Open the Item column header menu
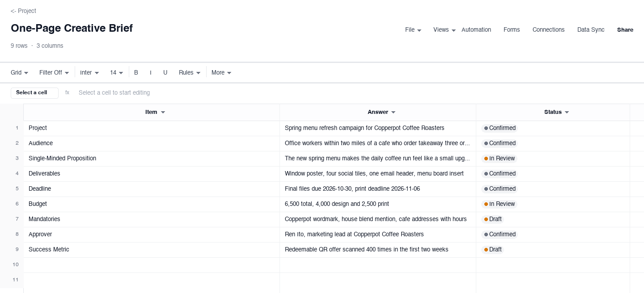This screenshot has height=293, width=644. 163,112
